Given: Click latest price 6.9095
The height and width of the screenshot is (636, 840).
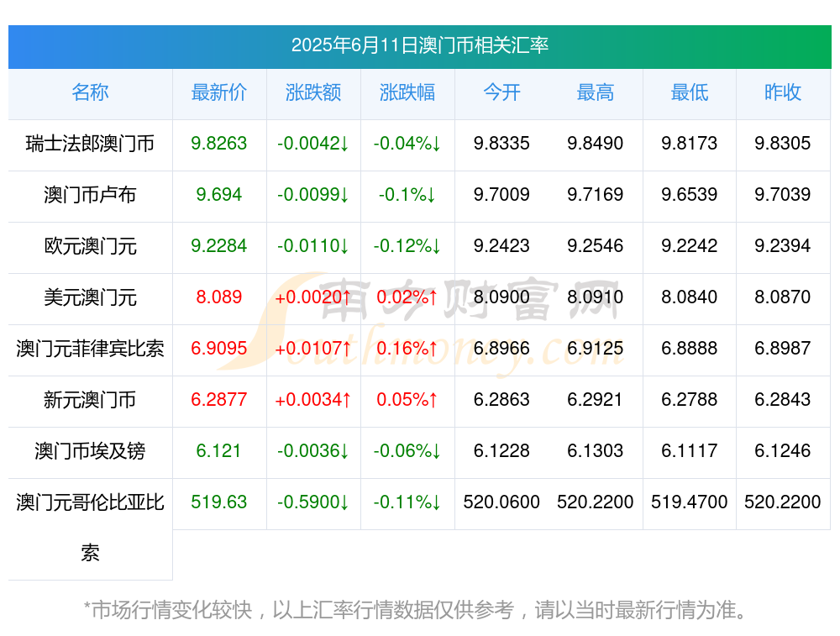Looking at the screenshot, I should [x=218, y=349].
